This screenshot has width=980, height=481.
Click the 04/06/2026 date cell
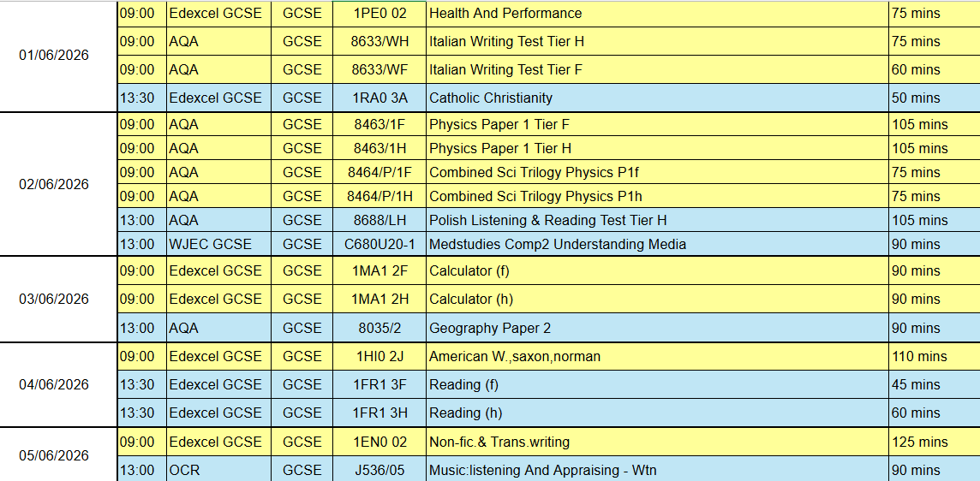click(54, 384)
